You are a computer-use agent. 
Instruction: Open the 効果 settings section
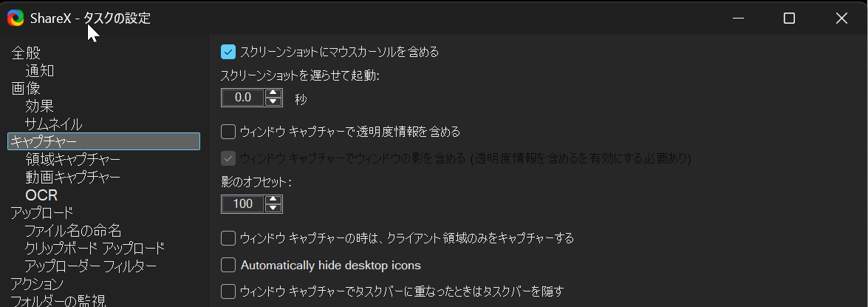[x=39, y=107]
